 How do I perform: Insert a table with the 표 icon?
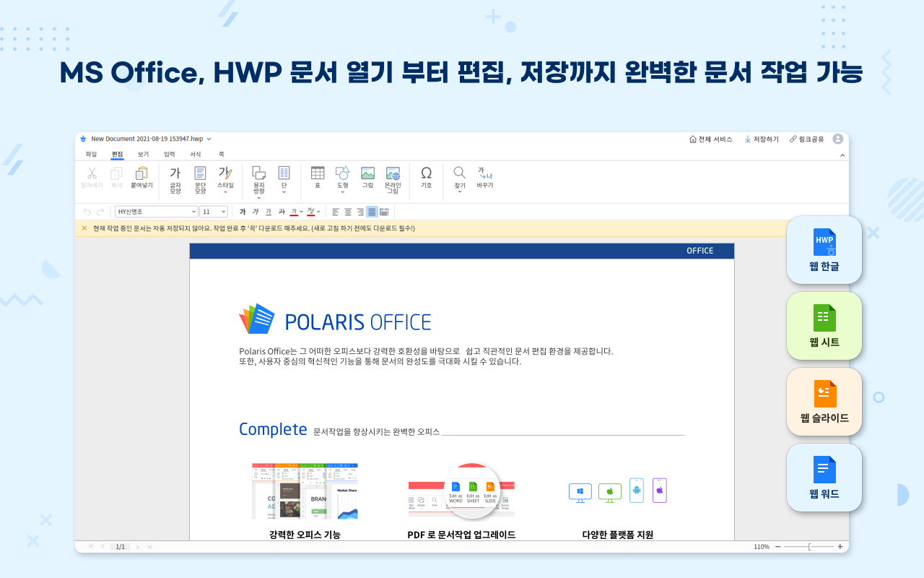pos(317,173)
